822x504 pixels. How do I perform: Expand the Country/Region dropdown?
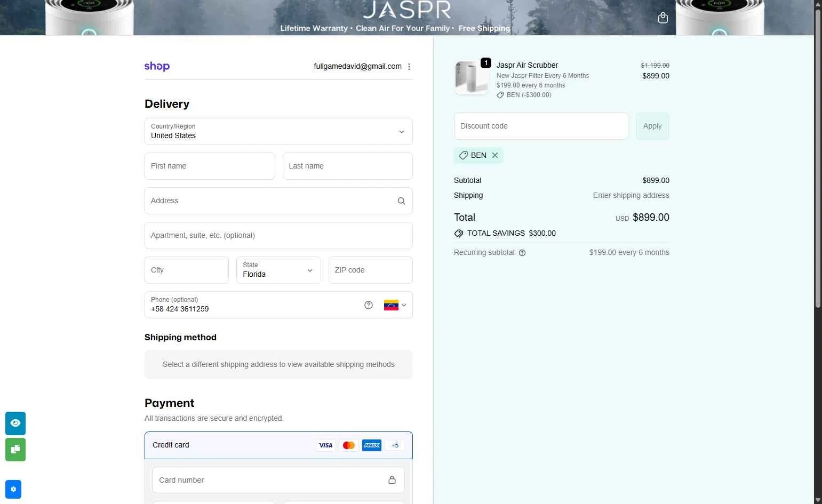pos(278,132)
